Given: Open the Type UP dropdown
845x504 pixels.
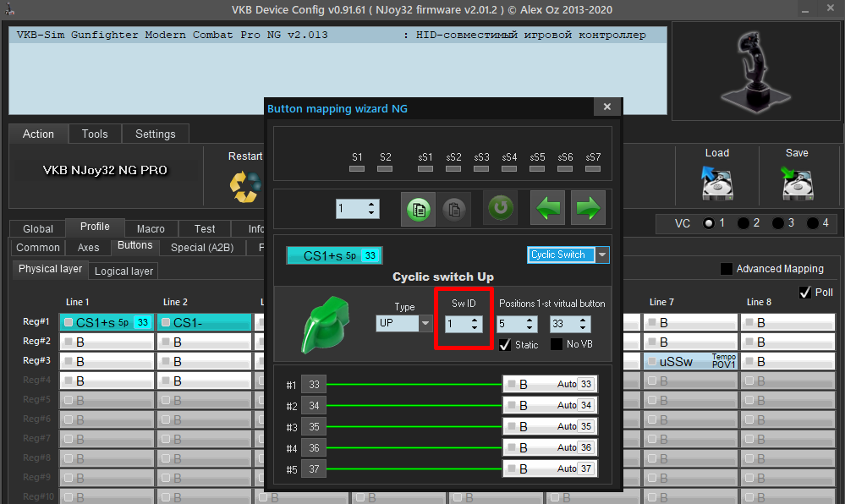Looking at the screenshot, I should [x=425, y=323].
